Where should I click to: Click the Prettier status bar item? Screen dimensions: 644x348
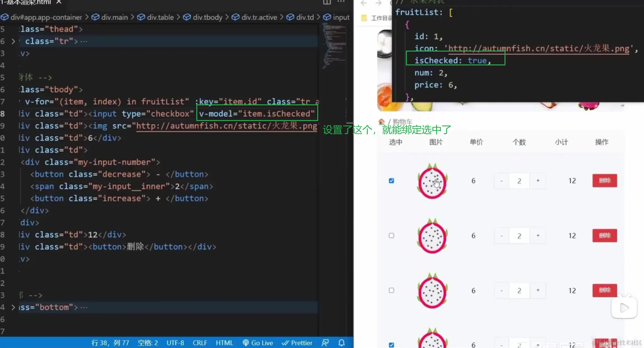coord(297,343)
